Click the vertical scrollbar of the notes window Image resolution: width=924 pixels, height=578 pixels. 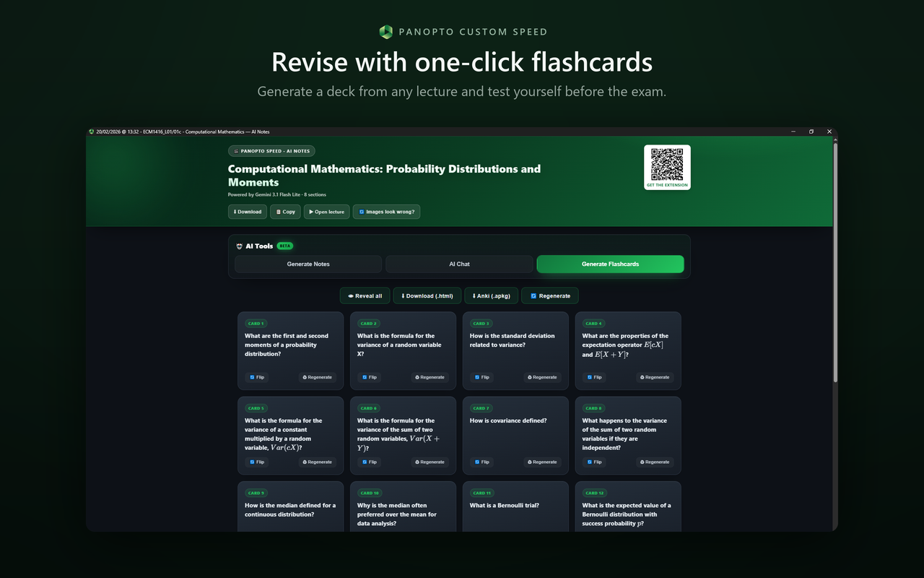point(835,262)
